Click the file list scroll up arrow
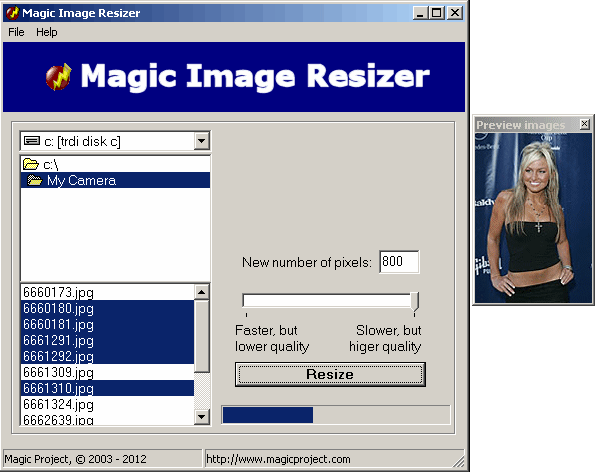The image size is (595, 472). pyautogui.click(x=202, y=292)
